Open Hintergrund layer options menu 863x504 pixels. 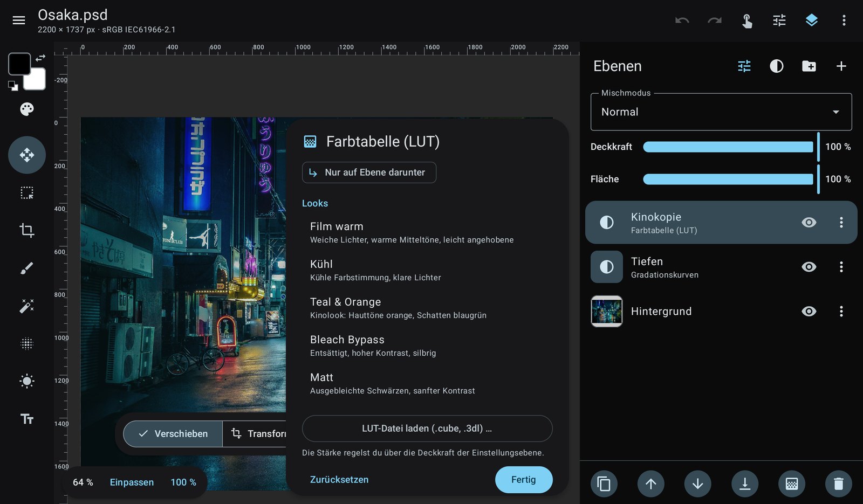point(841,312)
